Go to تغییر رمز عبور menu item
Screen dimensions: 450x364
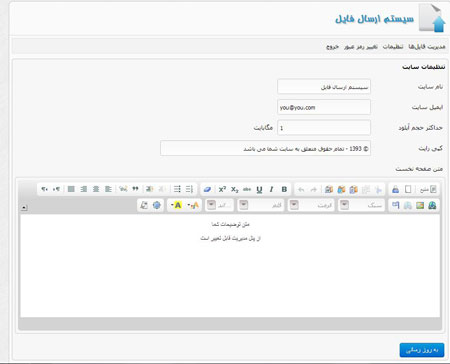coord(361,47)
